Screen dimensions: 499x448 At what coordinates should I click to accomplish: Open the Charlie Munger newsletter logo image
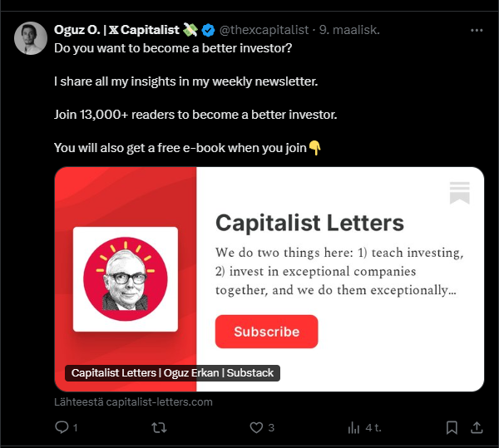[x=126, y=279]
